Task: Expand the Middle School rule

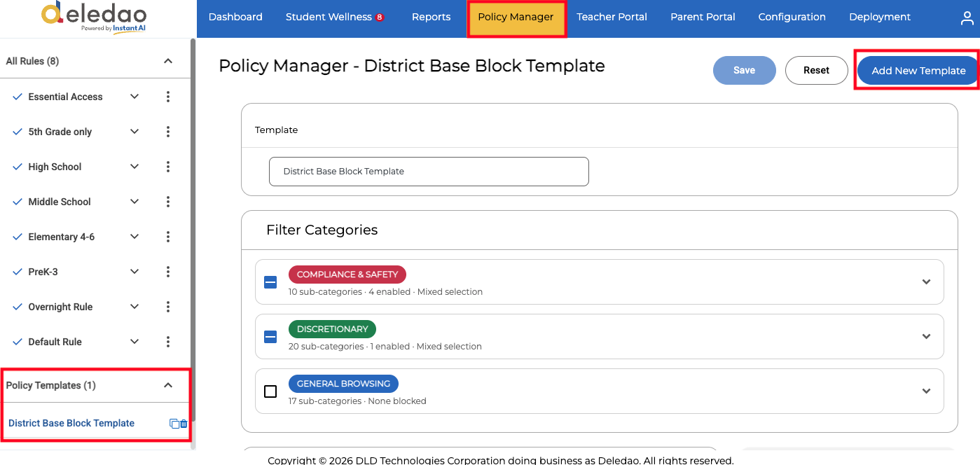Action: 134,202
